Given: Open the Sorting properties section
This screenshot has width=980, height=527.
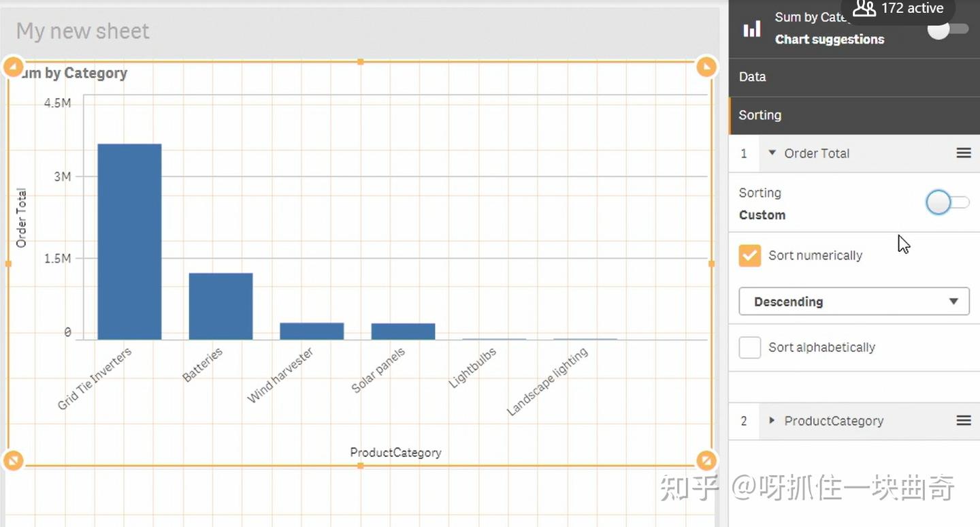Looking at the screenshot, I should (854, 115).
